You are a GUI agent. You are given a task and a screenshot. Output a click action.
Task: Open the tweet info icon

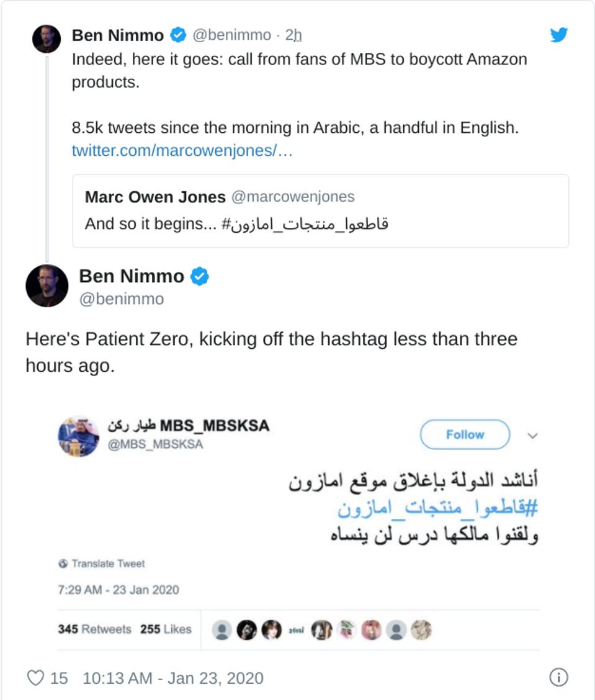pyautogui.click(x=558, y=678)
